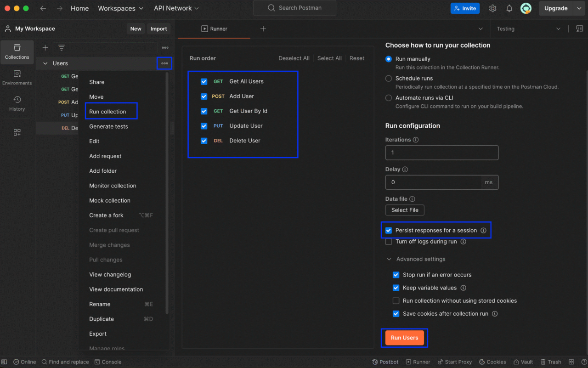Click the Import button
The height and width of the screenshot is (368, 588).
[159, 28]
